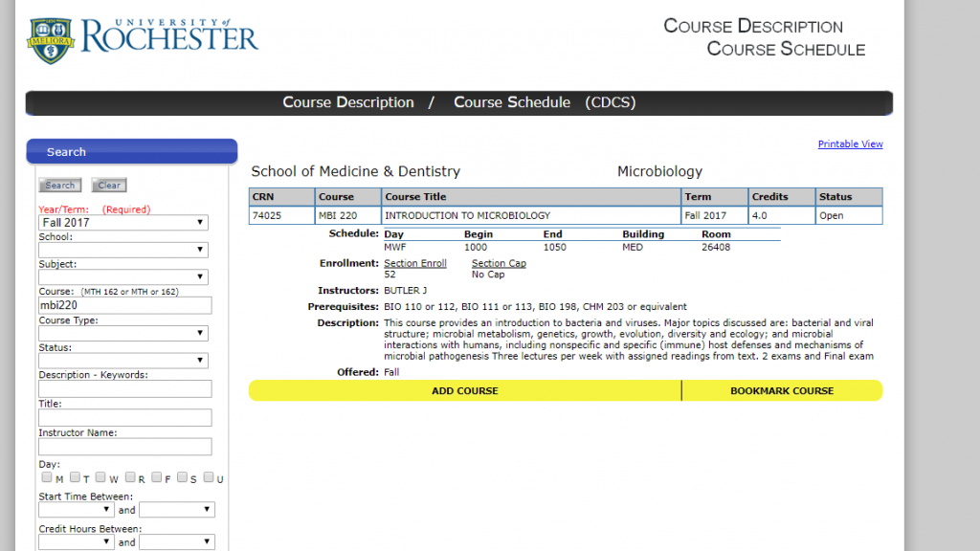Viewport: 980px width, 551px height.
Task: Click the title INTRODUCTION TO MICROBIOLOGY
Action: (x=467, y=215)
